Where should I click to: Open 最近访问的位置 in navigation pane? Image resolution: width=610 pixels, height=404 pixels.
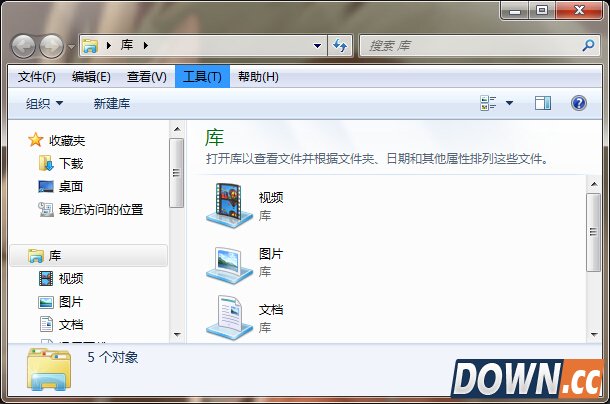coord(101,210)
